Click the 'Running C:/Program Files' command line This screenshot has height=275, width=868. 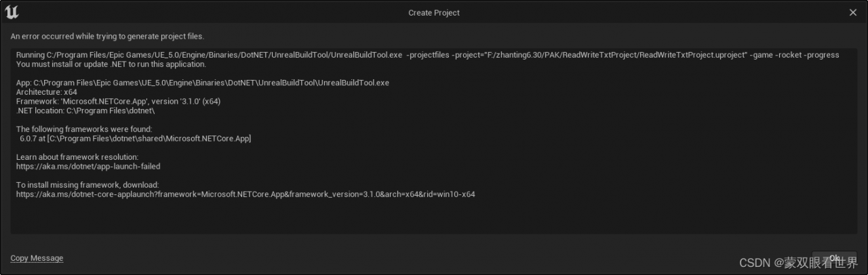click(x=427, y=55)
